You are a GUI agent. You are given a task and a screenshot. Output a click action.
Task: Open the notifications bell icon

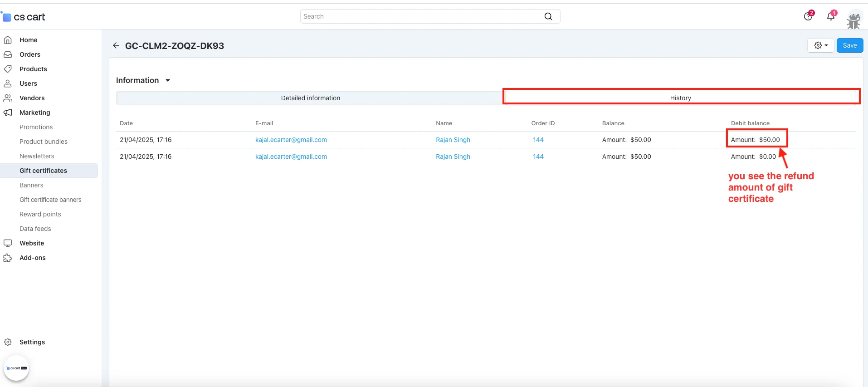point(830,16)
